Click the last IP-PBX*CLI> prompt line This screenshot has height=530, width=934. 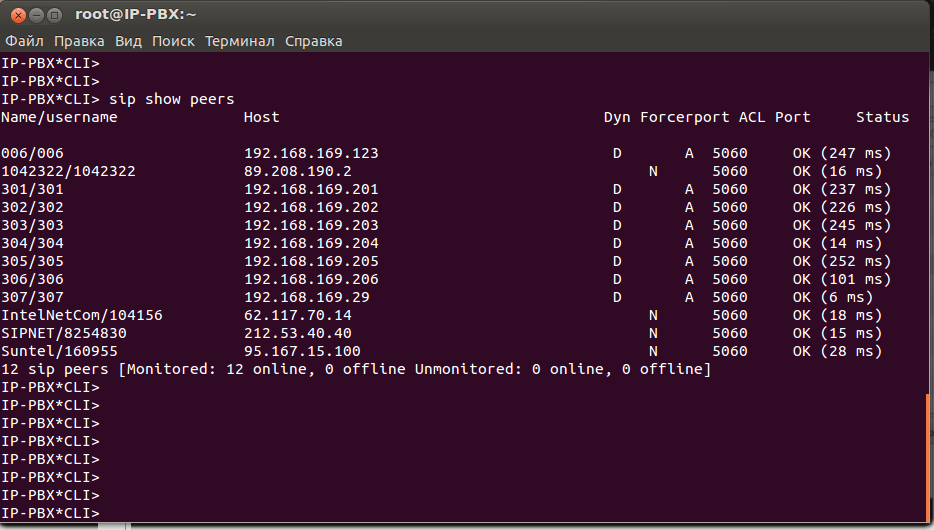tap(50, 513)
